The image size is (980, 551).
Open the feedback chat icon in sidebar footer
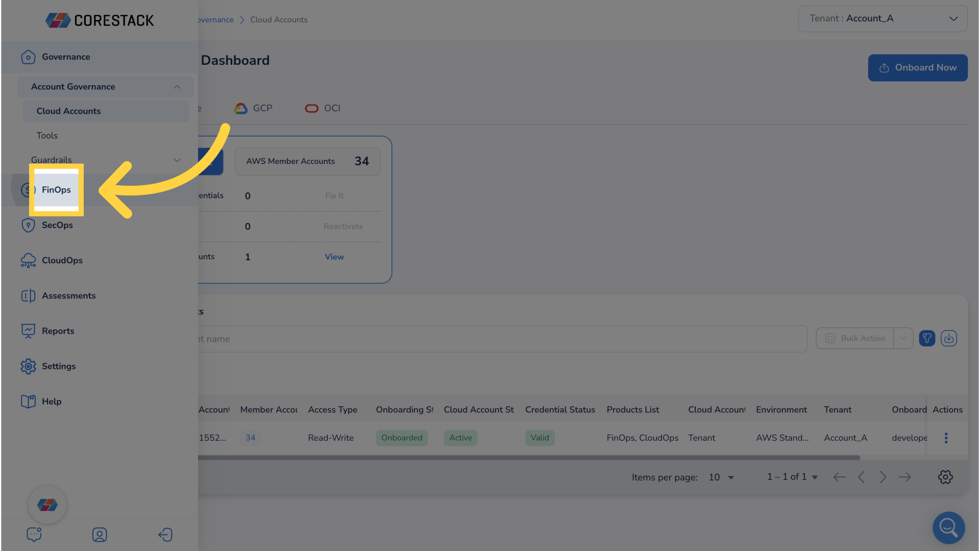(x=34, y=534)
